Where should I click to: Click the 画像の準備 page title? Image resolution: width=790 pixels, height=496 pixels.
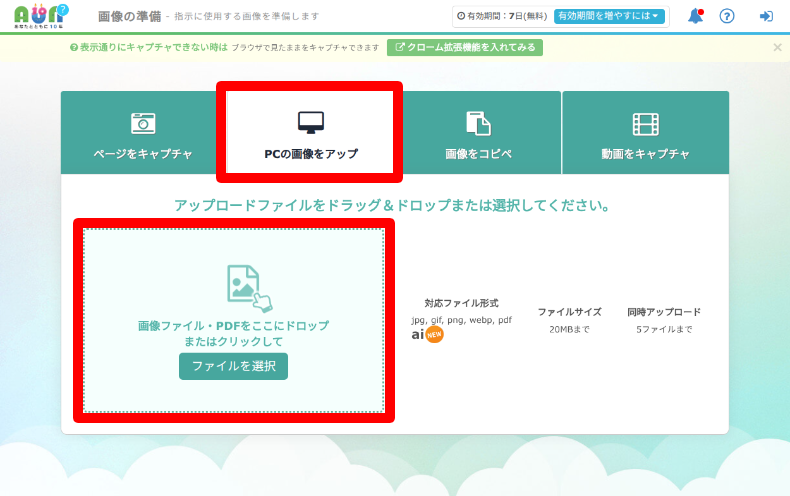tap(129, 16)
